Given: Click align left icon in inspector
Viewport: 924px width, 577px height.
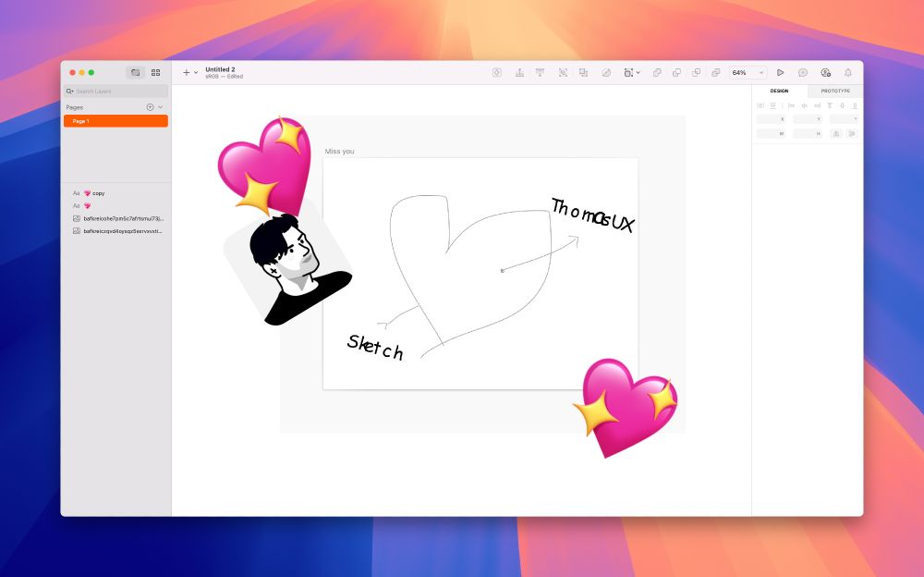Looking at the screenshot, I should coord(792,105).
